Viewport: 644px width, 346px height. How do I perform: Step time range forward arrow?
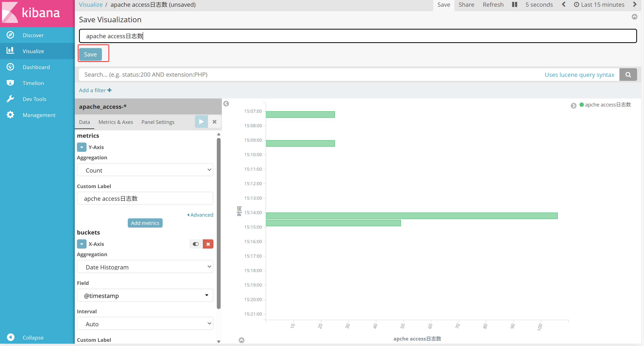pos(635,4)
